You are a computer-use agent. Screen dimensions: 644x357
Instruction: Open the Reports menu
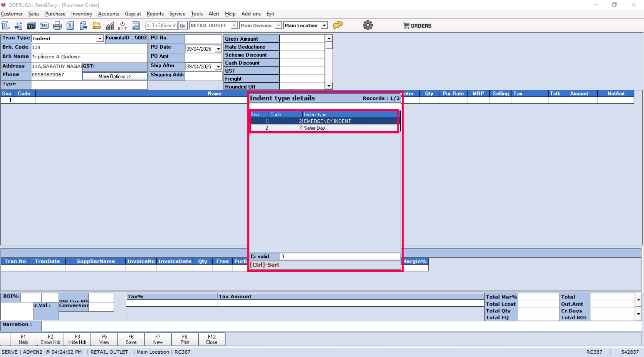click(155, 14)
